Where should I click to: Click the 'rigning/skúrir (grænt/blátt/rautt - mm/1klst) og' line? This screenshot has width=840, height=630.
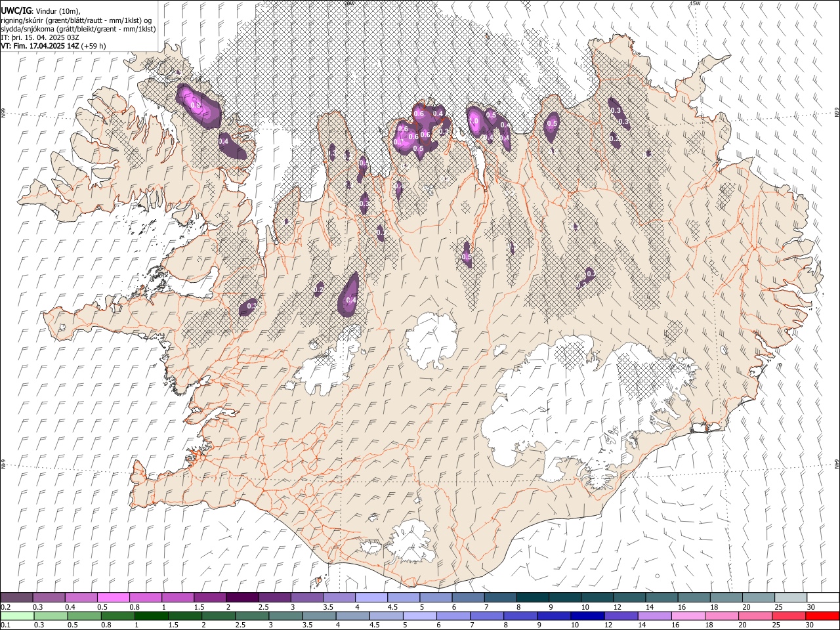point(76,20)
